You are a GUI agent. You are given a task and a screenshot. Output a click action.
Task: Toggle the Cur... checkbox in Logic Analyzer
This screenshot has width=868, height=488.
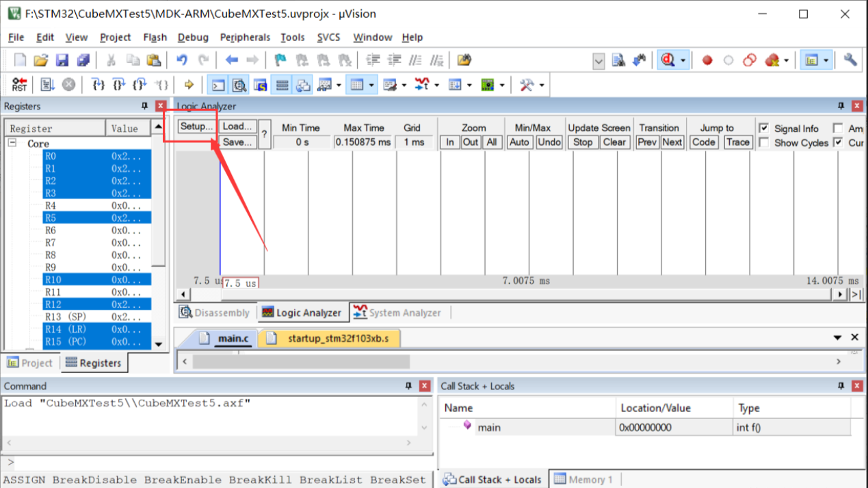point(838,142)
